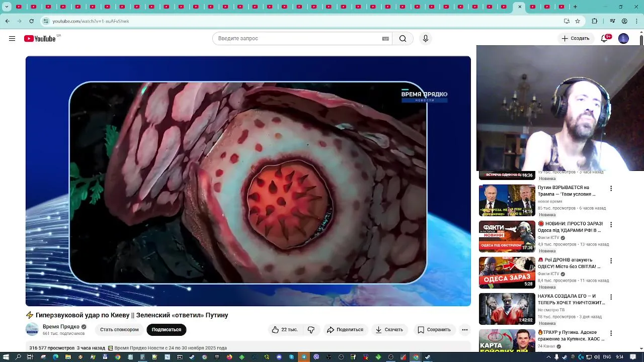Open the YouTube guide hamburger menu
Screen dimensions: 644x362
click(12, 39)
